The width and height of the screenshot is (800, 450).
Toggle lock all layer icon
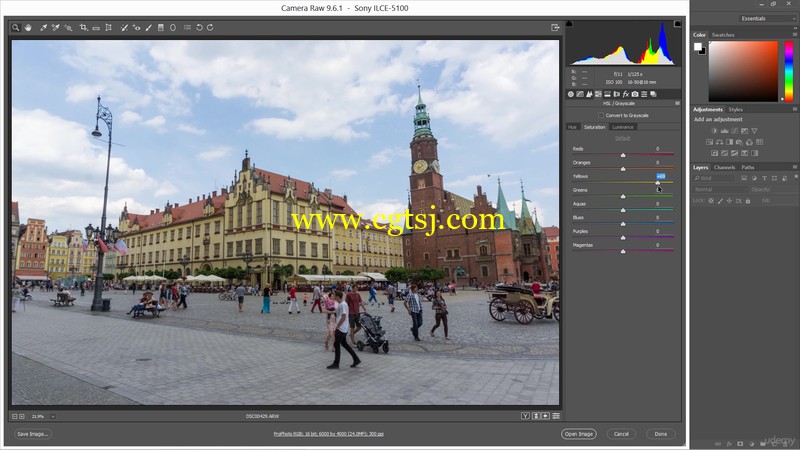click(x=748, y=201)
